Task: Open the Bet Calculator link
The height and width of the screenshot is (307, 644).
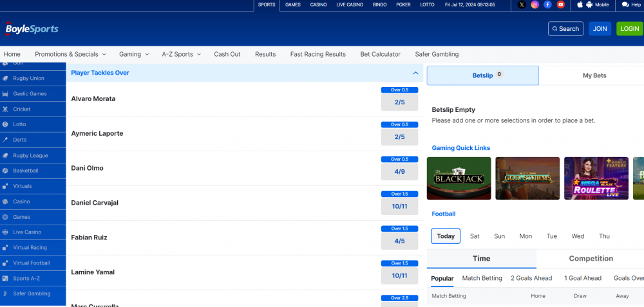Action: coord(381,54)
